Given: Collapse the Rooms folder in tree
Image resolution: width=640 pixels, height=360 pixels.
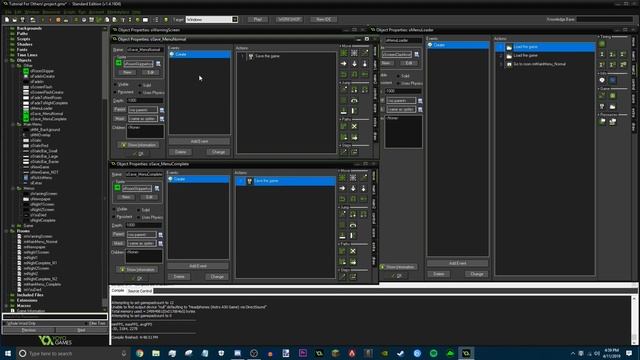Looking at the screenshot, I should [6, 231].
